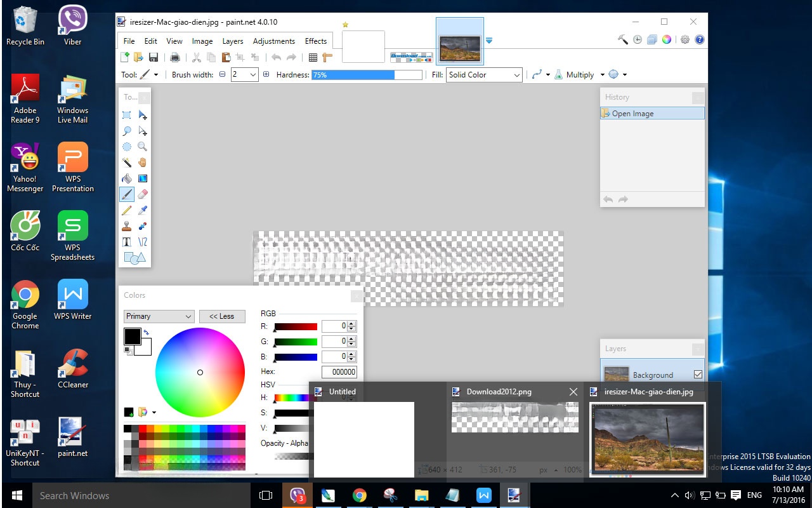Click the Open file toolbar icon

click(x=138, y=57)
